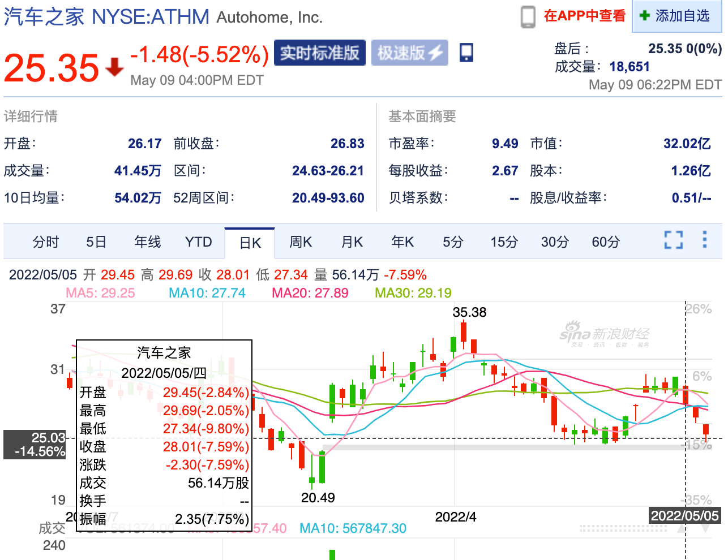Screen dimensions: 728x560
Task: Click the 20.49 low price label
Action: pyautogui.click(x=318, y=498)
